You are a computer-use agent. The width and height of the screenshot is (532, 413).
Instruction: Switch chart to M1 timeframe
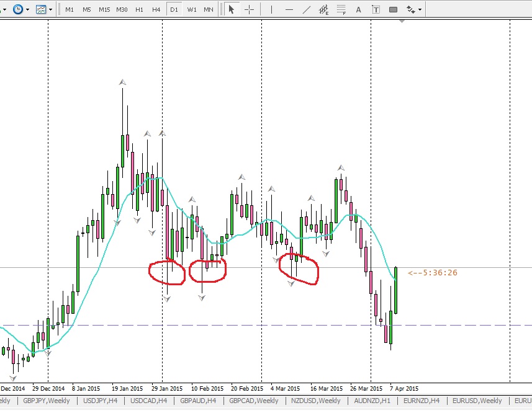(x=70, y=9)
